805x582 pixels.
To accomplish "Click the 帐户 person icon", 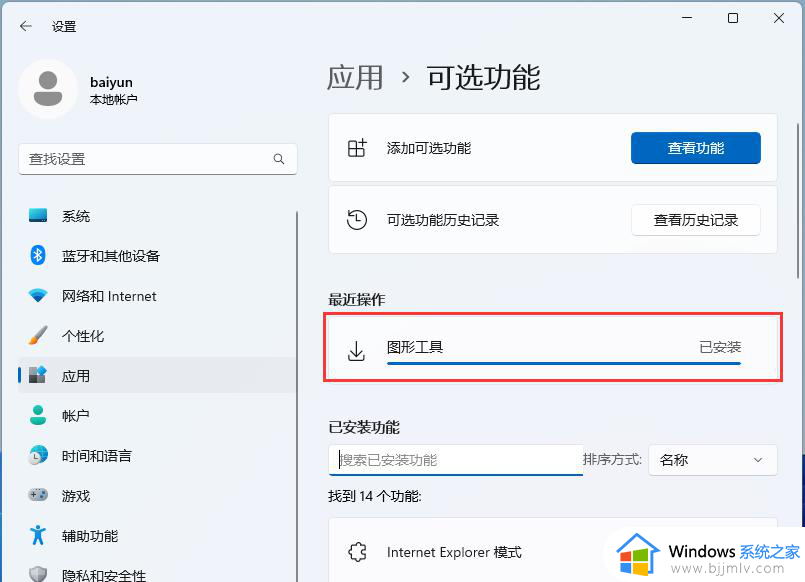I will [38, 415].
